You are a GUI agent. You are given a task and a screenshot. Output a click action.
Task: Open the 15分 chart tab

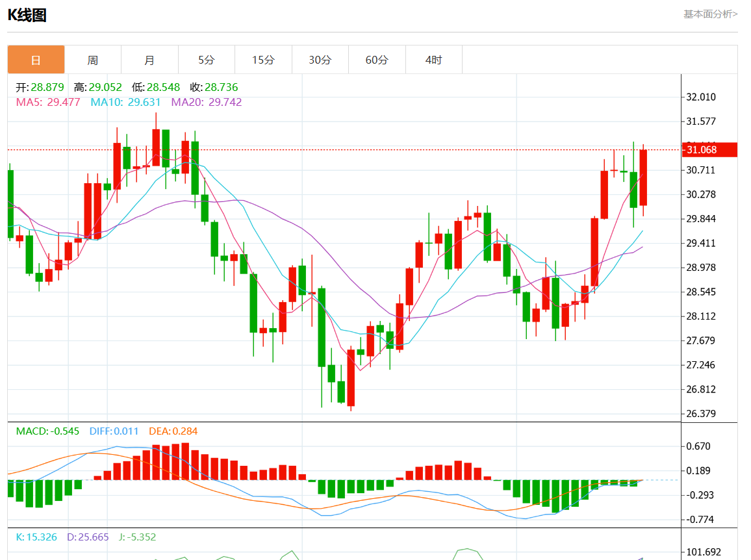point(263,60)
